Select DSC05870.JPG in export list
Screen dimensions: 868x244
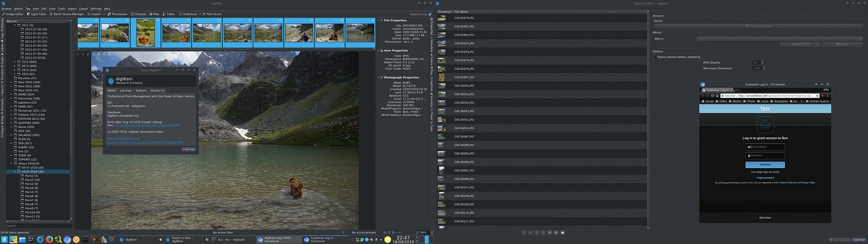coord(542,18)
